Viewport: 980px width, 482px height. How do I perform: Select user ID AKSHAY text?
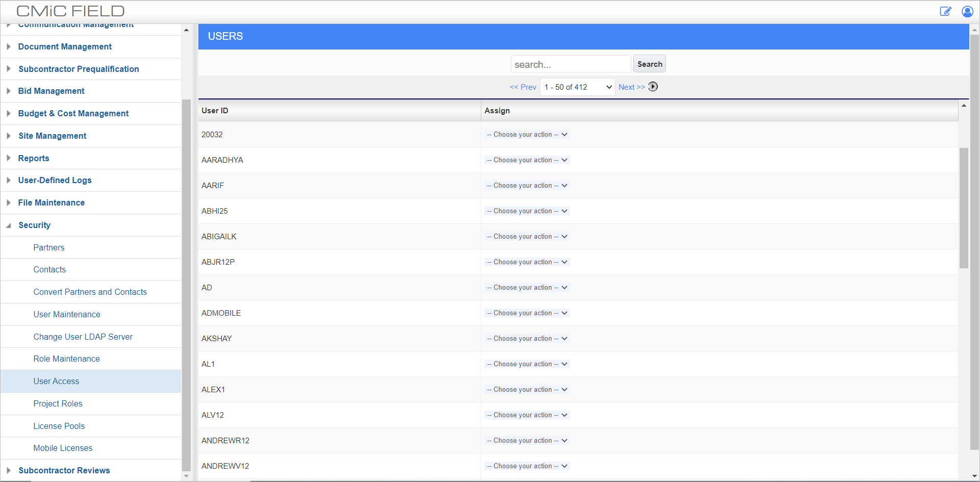[x=216, y=339]
